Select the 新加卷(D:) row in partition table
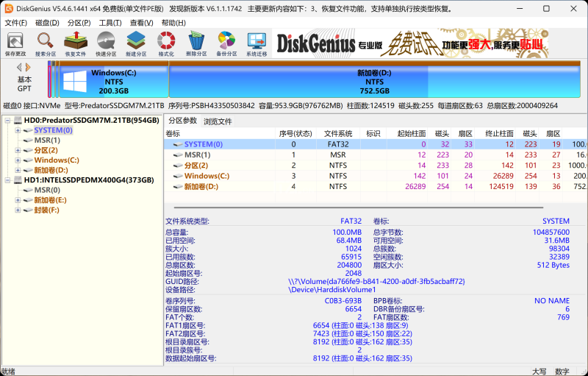The image size is (588, 376). [x=376, y=186]
